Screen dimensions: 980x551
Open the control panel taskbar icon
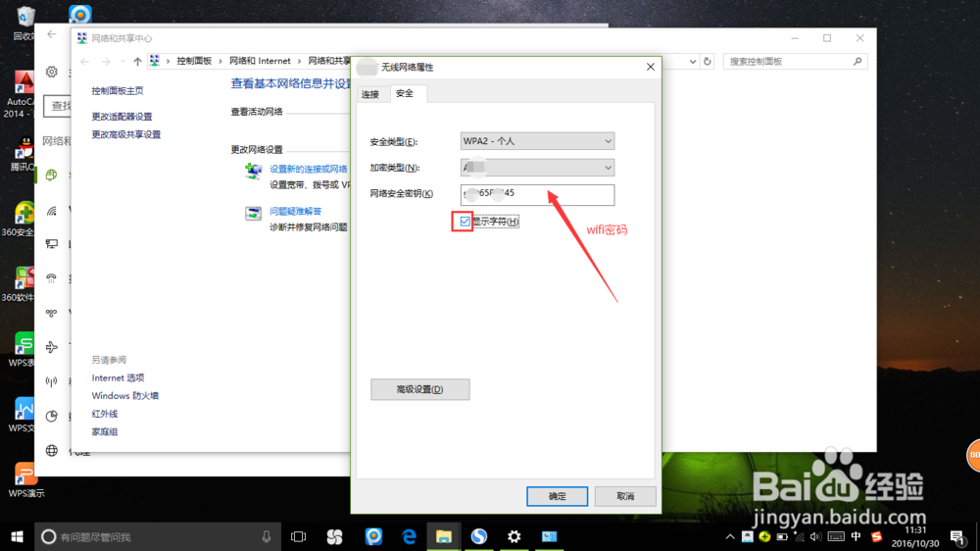point(550,536)
